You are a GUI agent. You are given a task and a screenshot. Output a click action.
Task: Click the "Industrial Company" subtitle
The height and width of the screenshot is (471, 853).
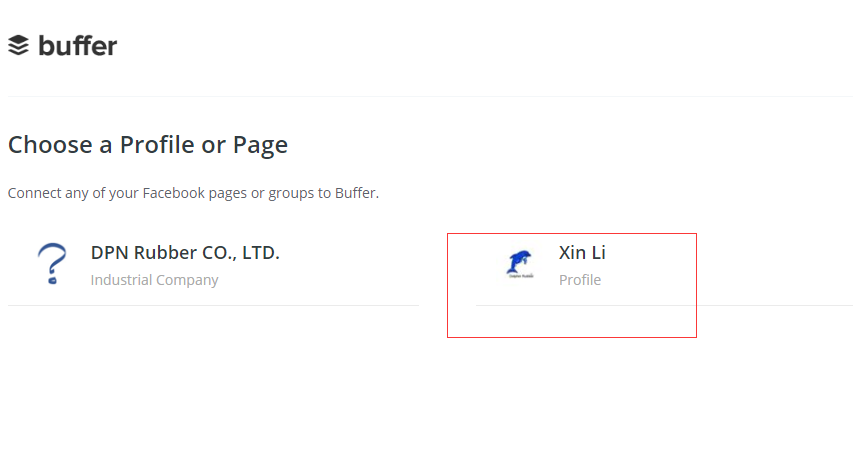coord(154,280)
